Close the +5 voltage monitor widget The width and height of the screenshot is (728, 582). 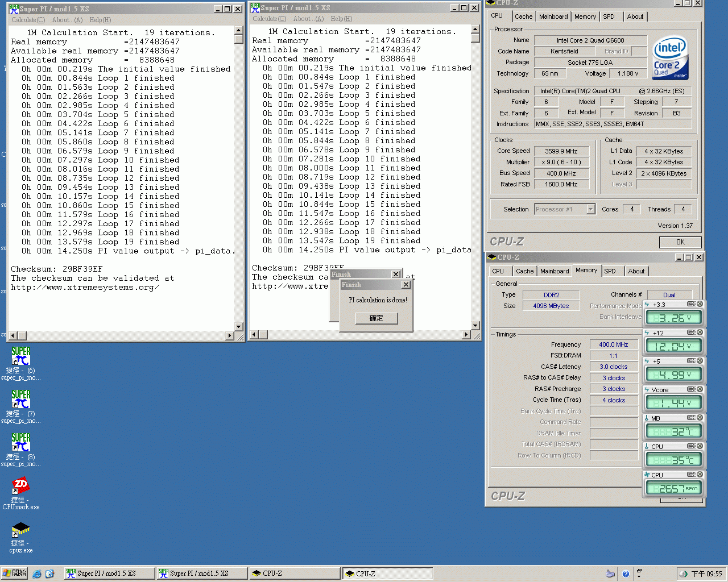[700, 361]
